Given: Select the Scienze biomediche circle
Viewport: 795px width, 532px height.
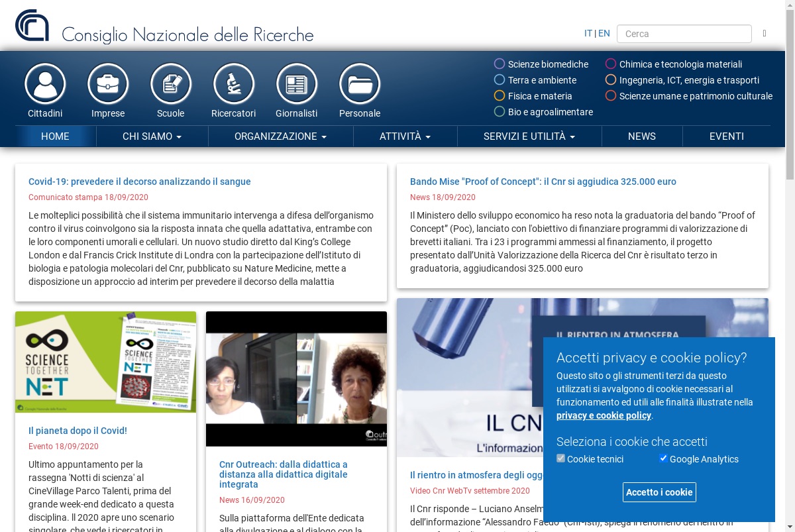Looking at the screenshot, I should (500, 64).
